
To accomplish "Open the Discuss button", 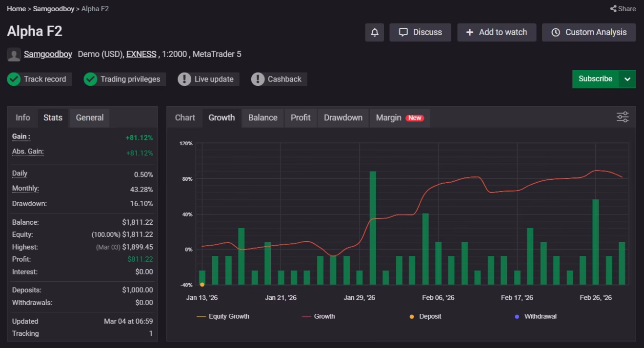I will coord(420,32).
